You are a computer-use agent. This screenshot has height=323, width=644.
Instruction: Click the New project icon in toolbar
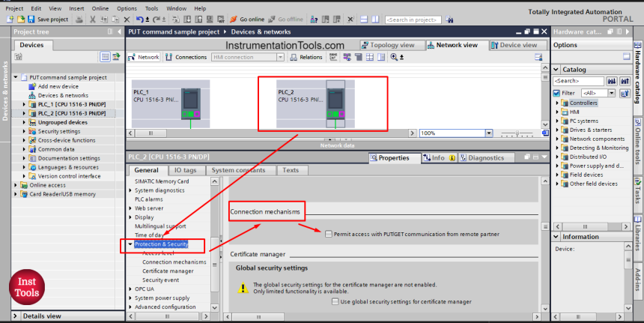tap(10, 19)
